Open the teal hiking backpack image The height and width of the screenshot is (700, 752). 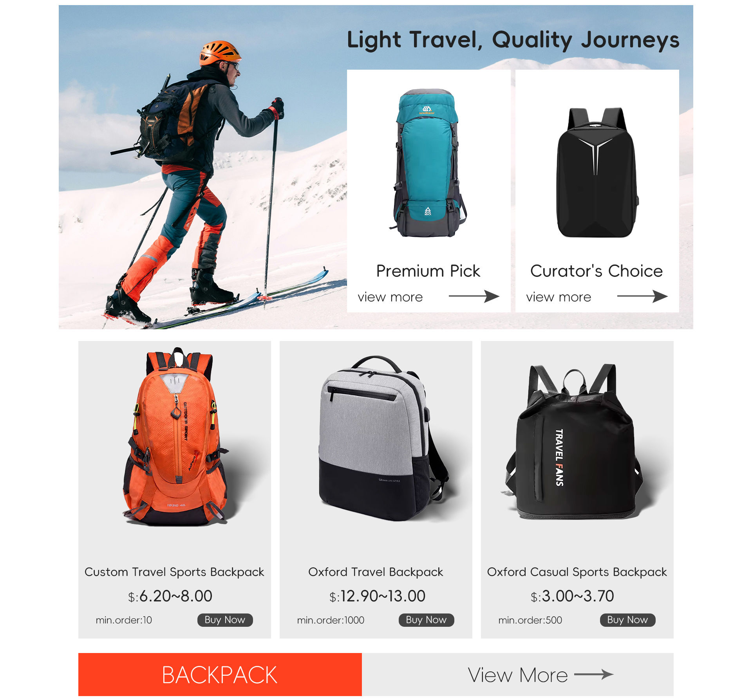[x=428, y=163]
